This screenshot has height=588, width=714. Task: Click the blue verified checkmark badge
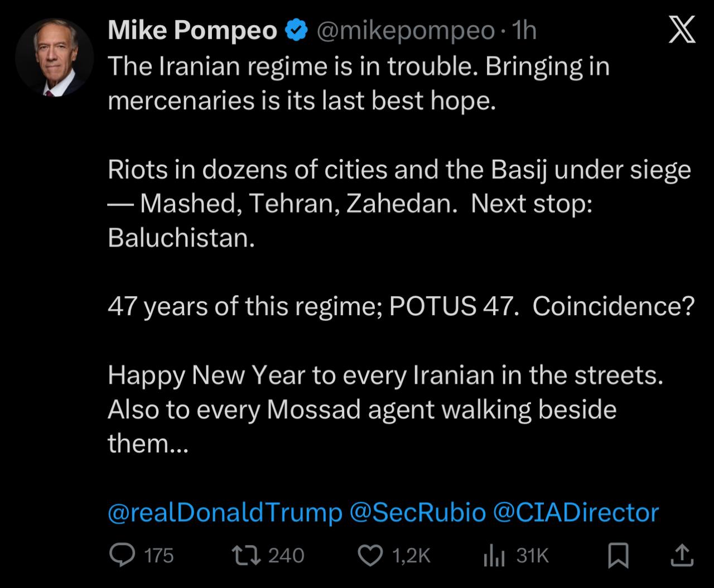(x=297, y=31)
